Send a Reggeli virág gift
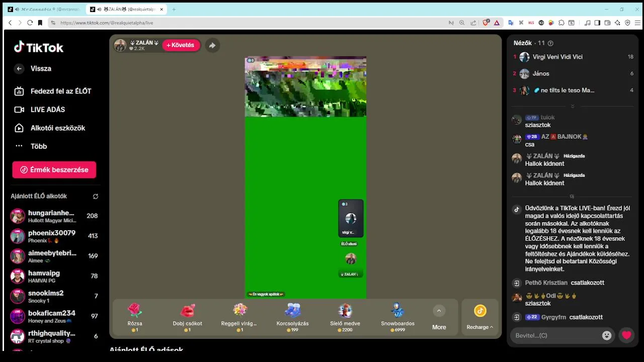Screen dimensions: 644x362 (x=239, y=317)
